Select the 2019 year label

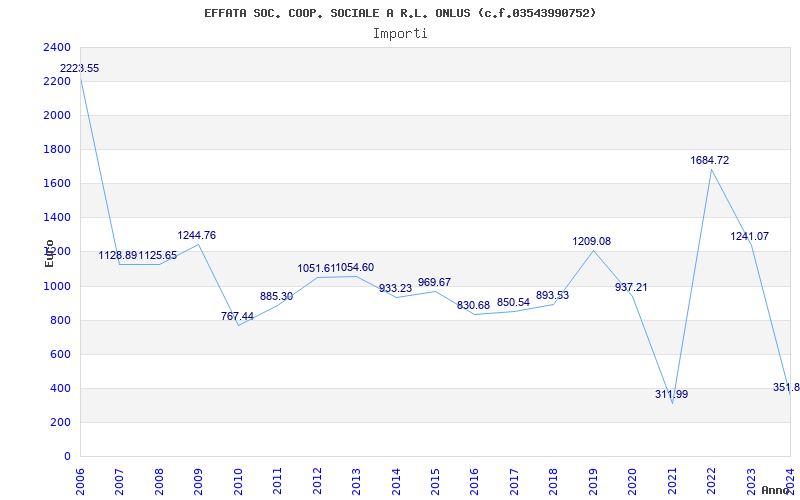pos(593,482)
